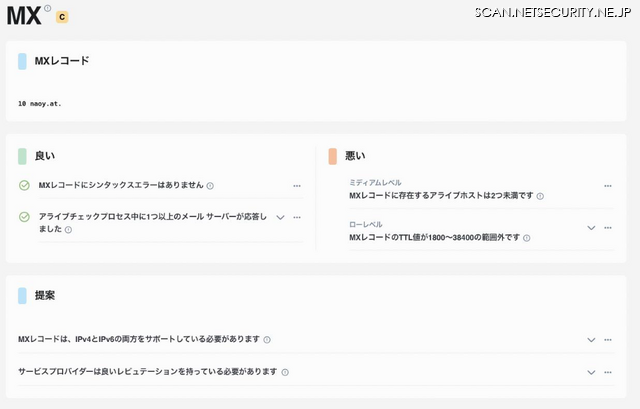Screen dimensions: 640x409
Task: Open the three-dot menu for the medium-level alive host issue
Action: 608,186
